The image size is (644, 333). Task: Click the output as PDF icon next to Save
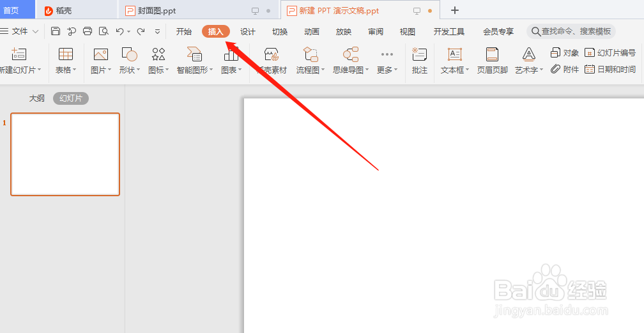(x=72, y=31)
